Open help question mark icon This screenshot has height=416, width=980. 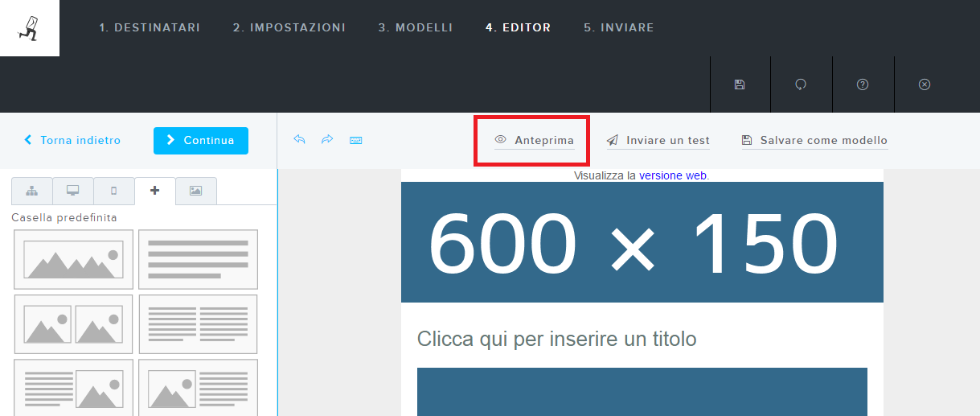863,84
